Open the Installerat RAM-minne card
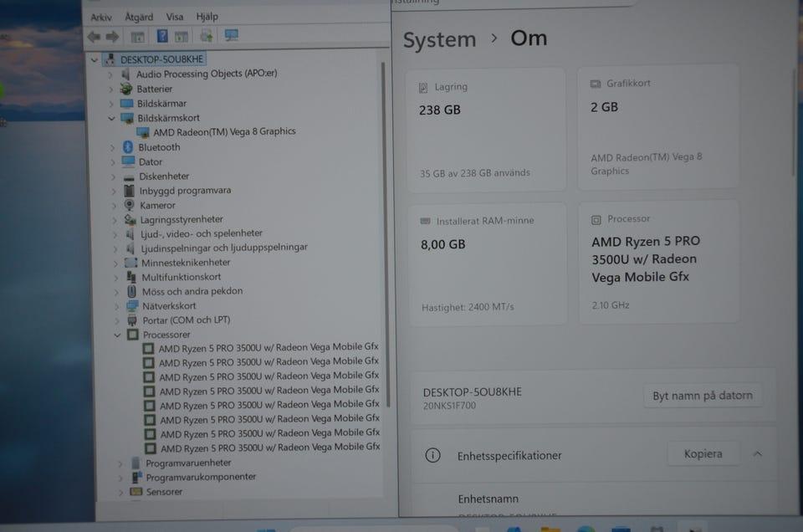The width and height of the screenshot is (803, 532). [488, 264]
